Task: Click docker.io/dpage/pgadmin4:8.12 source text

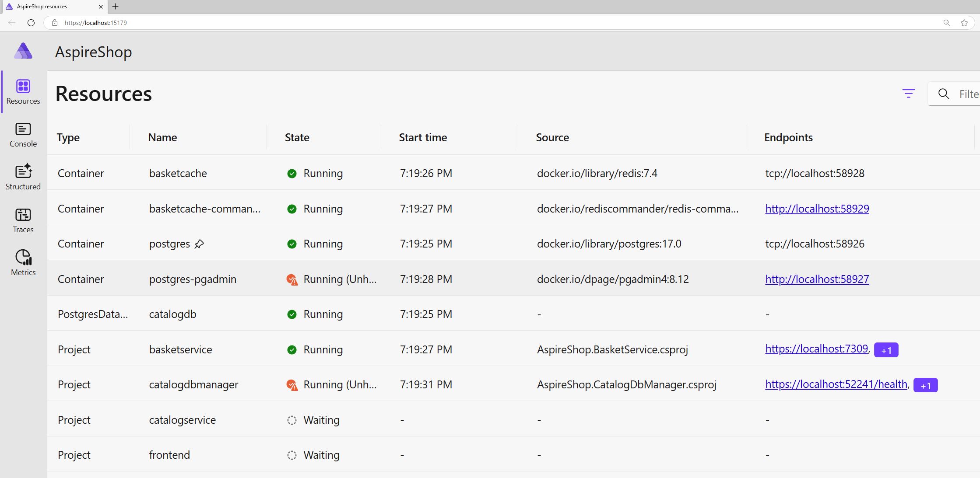Action: [613, 279]
